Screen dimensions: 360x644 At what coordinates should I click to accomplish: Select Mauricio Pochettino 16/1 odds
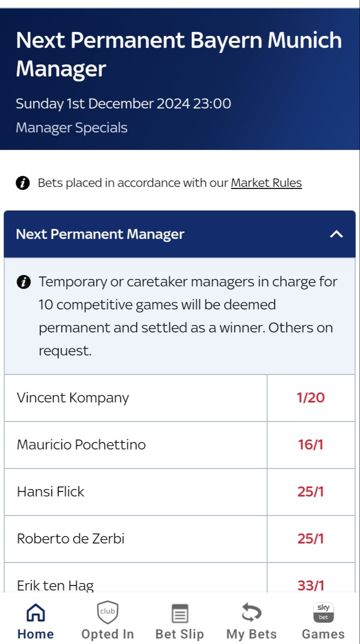pos(310,445)
